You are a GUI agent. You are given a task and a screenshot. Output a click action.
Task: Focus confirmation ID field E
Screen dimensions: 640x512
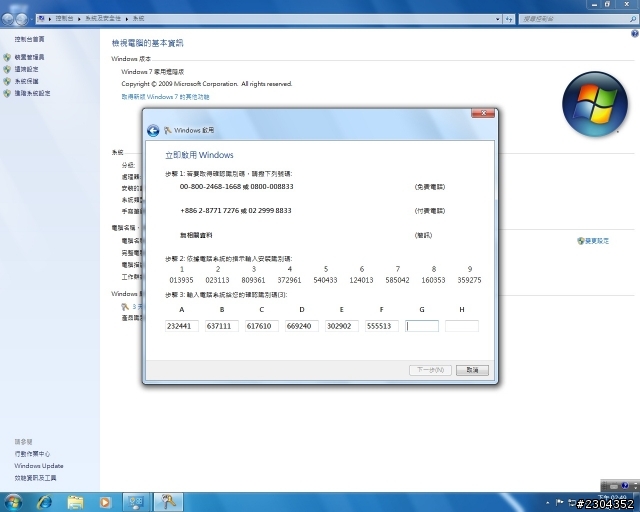[x=342, y=326]
